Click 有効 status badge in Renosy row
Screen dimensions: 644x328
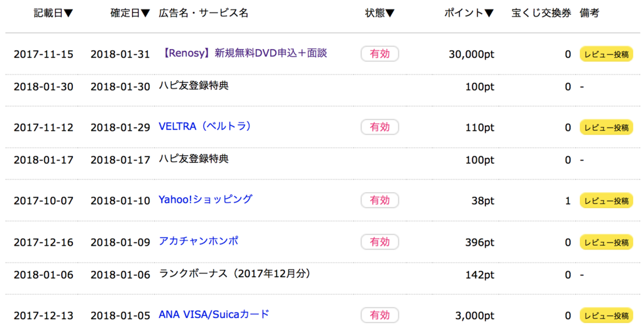(x=380, y=54)
